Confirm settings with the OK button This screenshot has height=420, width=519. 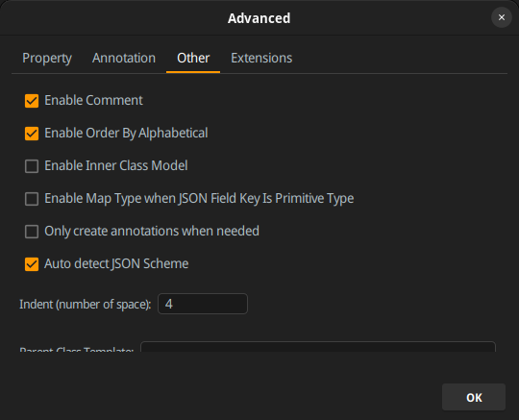(x=474, y=397)
